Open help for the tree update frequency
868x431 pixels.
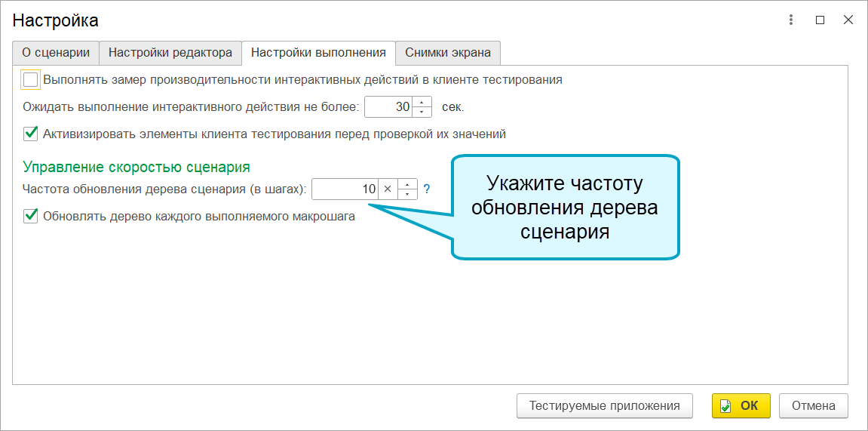427,189
